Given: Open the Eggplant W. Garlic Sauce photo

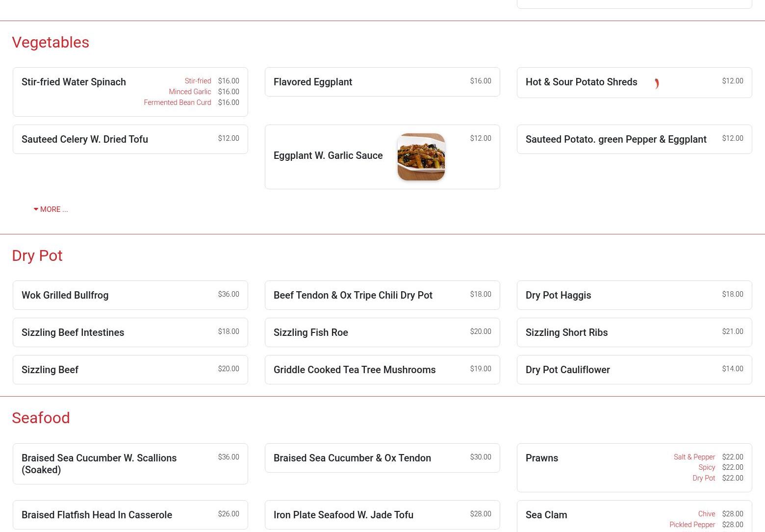Looking at the screenshot, I should [x=421, y=157].
